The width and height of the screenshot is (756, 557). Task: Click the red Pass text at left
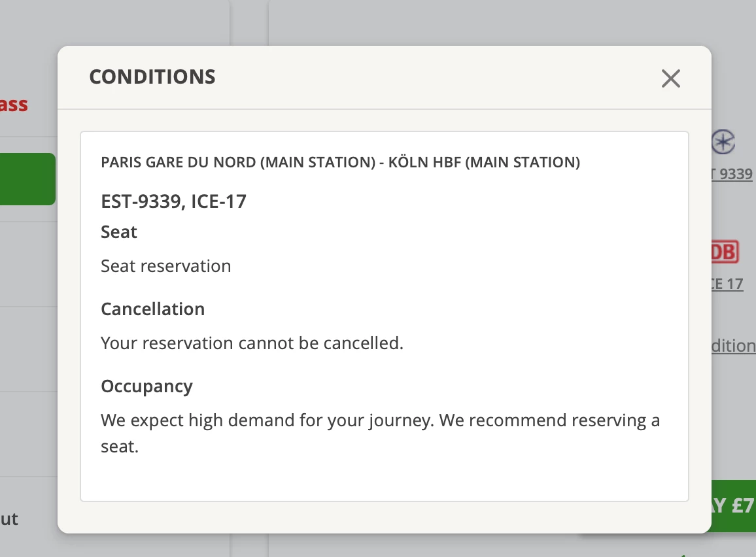(x=14, y=105)
